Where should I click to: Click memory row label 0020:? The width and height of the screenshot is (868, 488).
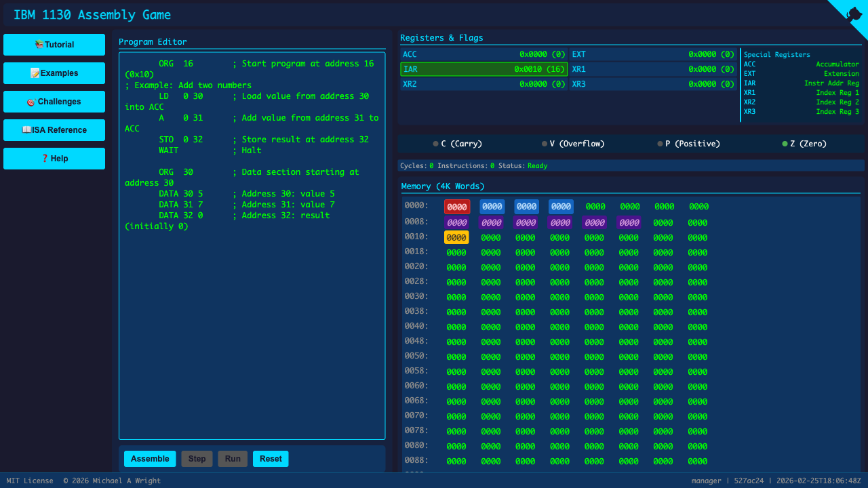[x=416, y=266]
